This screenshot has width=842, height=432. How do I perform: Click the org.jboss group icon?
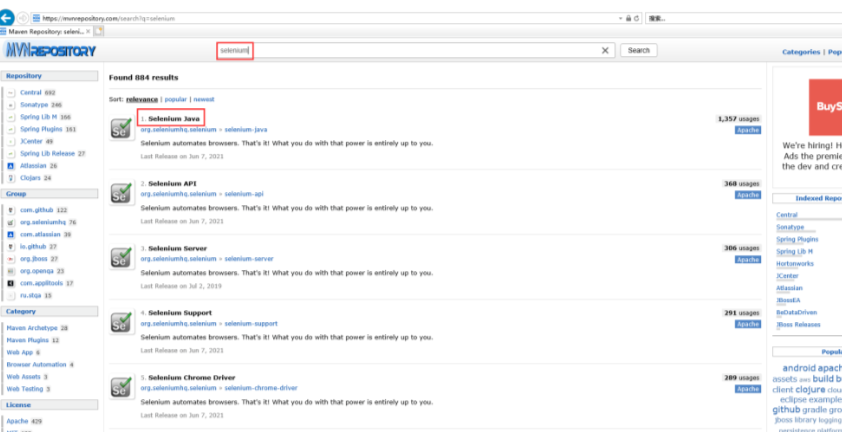tap(11, 259)
